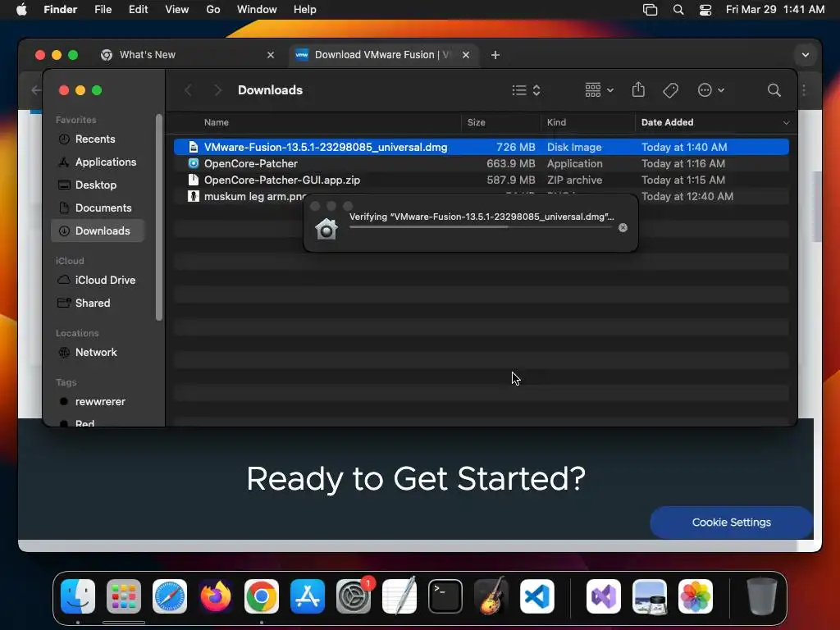Open the Edit menu
The height and width of the screenshot is (630, 840).
point(138,10)
